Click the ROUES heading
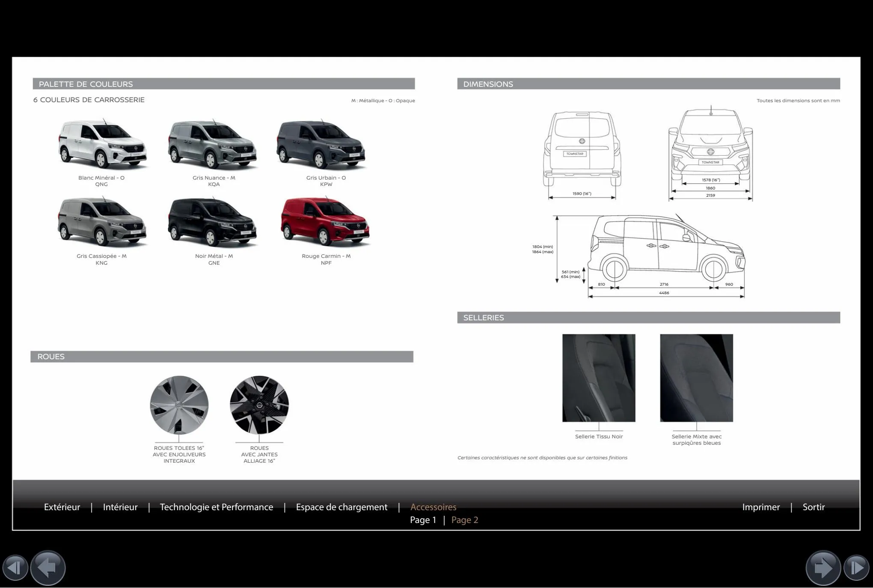 tap(51, 357)
